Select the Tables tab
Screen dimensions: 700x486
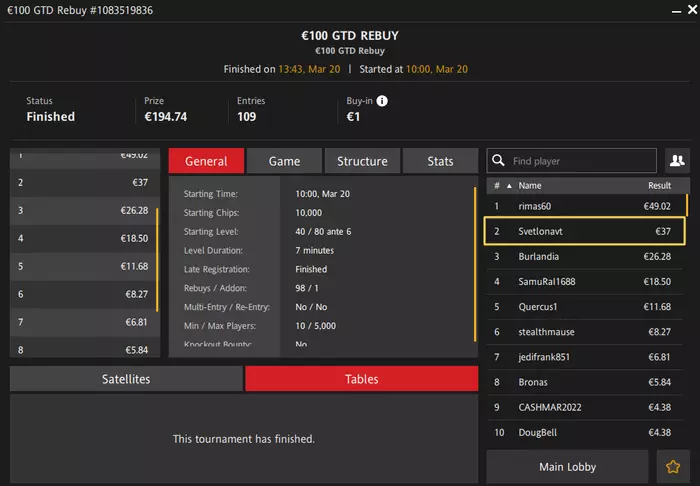coord(362,379)
